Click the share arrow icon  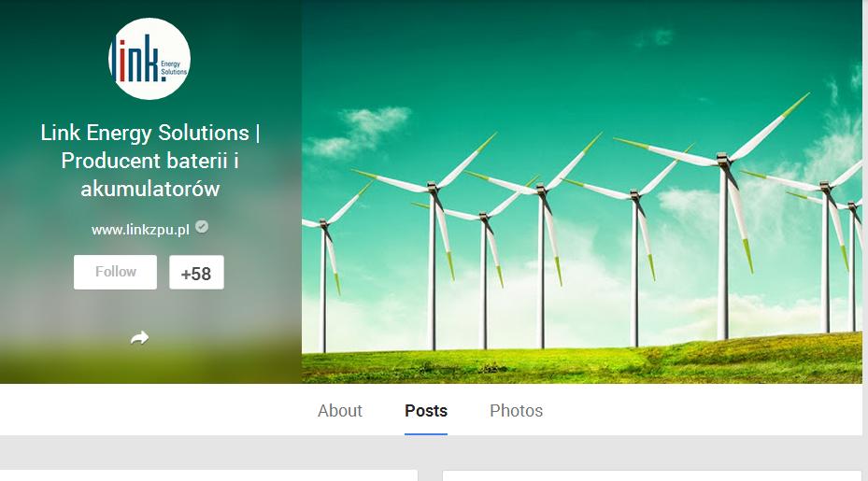tap(139, 338)
